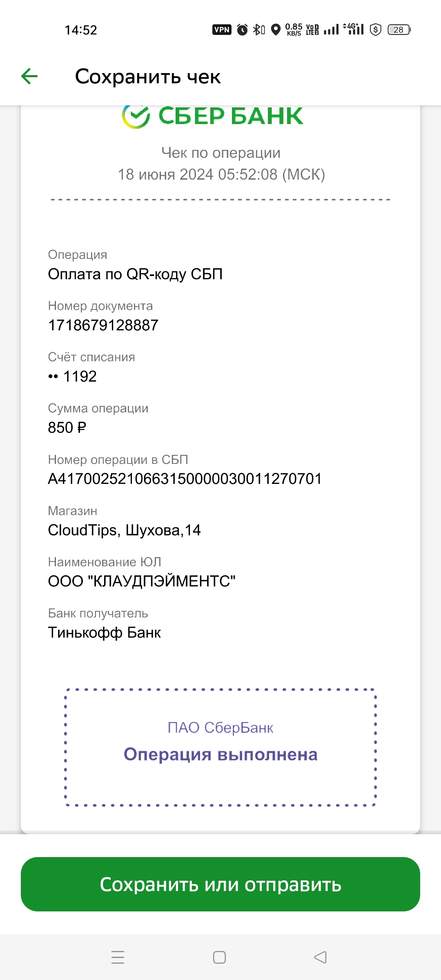
Task: Select the document number 1718679128887
Action: tap(103, 325)
